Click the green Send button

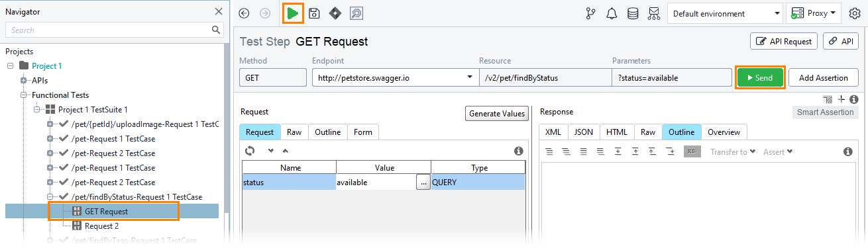[760, 77]
